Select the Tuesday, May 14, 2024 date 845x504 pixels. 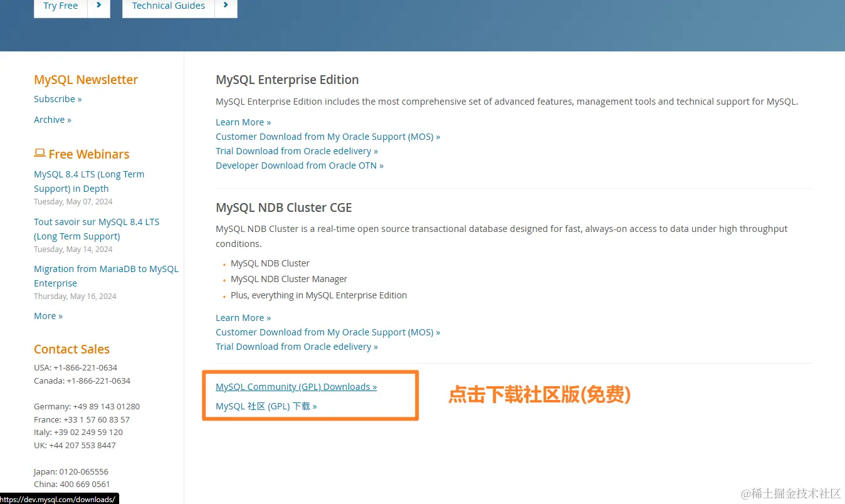(x=73, y=249)
